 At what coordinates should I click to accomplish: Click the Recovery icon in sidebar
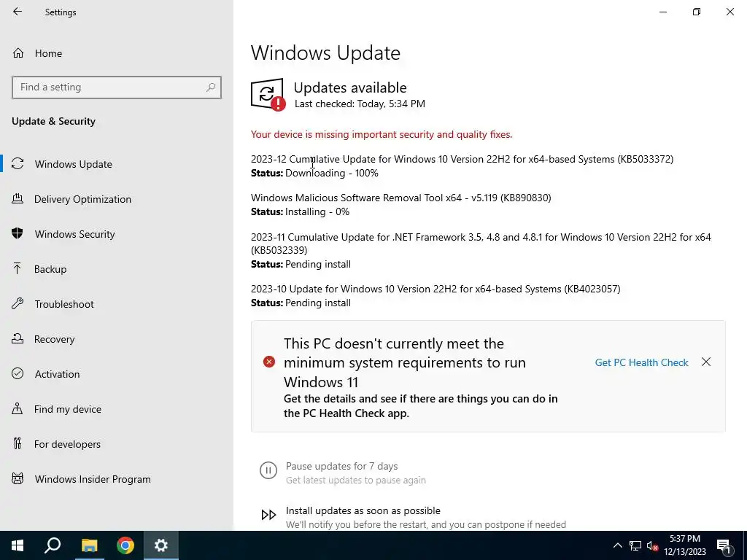[x=18, y=338]
